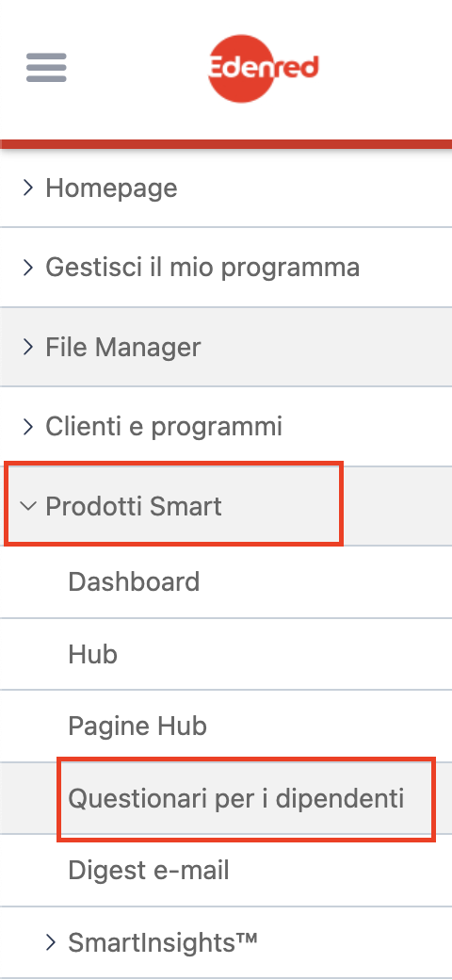The height and width of the screenshot is (980, 452).
Task: Collapse the Prodotti Smart chevron
Action: pyautogui.click(x=28, y=506)
